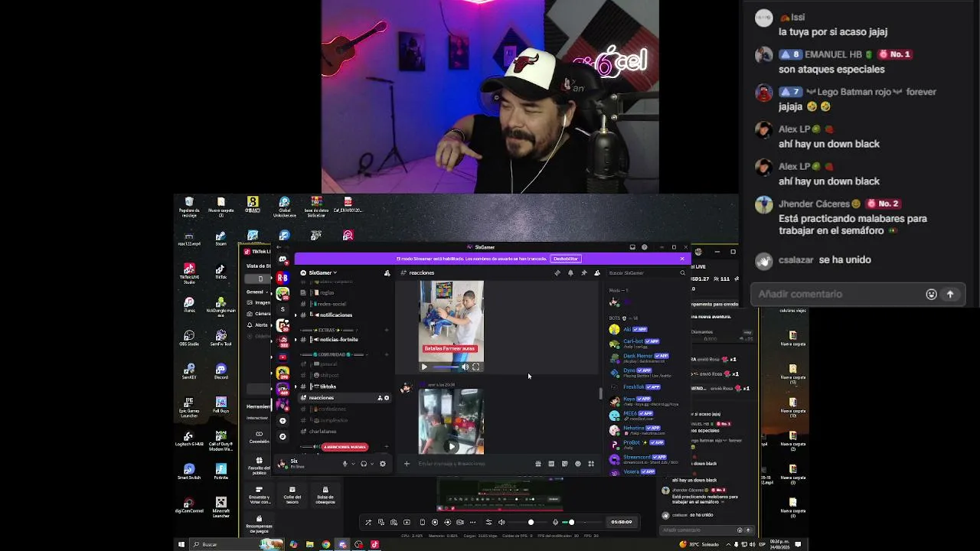
Task: Toggle notification bell for reacciones channel
Action: click(570, 272)
